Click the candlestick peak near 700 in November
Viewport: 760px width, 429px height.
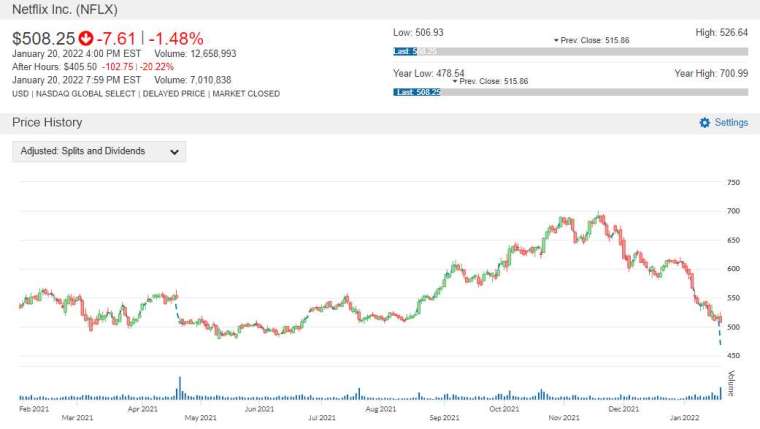click(x=600, y=216)
